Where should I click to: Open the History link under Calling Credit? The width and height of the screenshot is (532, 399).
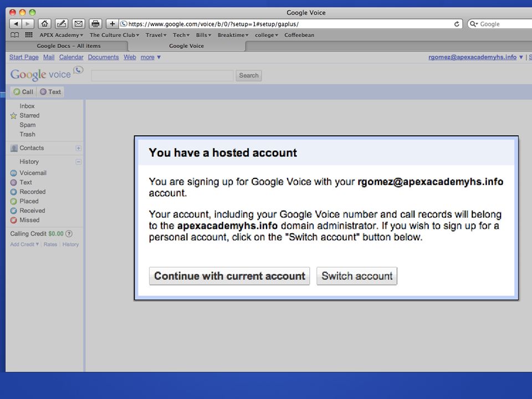(70, 244)
